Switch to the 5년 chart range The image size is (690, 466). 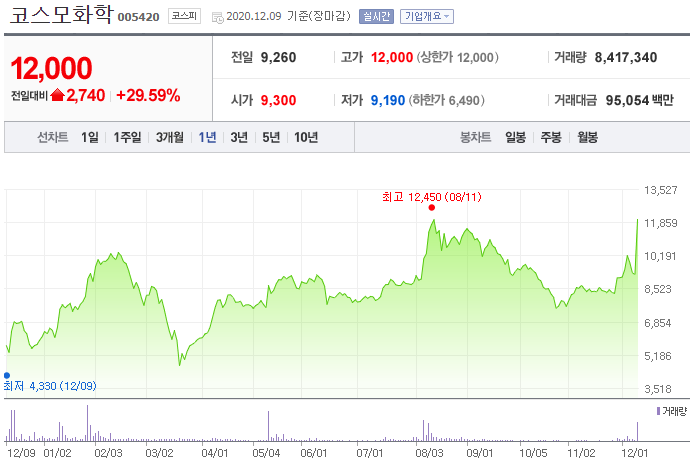271,137
